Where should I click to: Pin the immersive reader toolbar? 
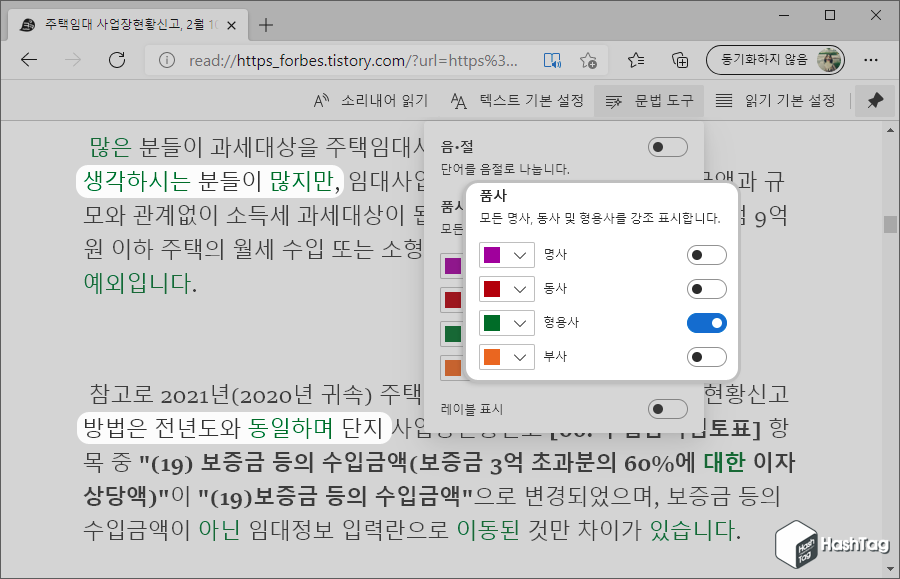point(876,100)
